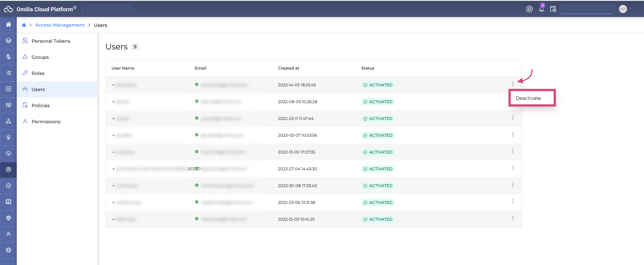Click the lifebuoy support icon in sidebar
This screenshot has height=265, width=644.
coord(8,250)
